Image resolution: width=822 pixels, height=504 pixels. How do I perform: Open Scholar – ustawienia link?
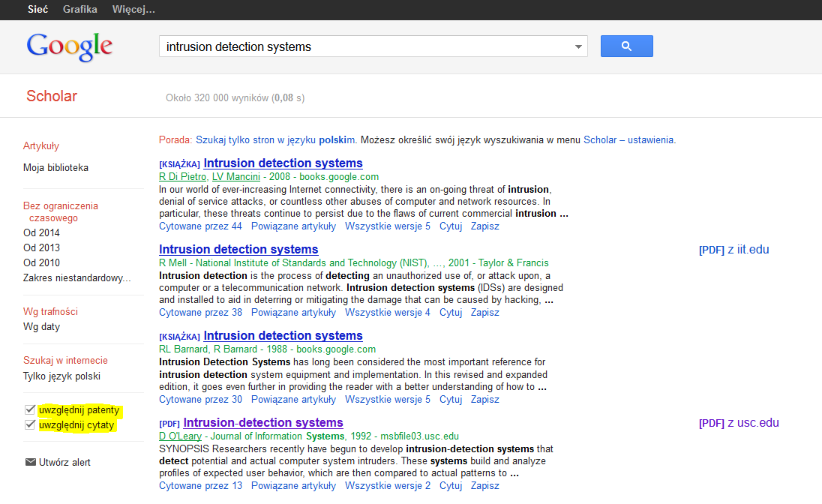pyautogui.click(x=628, y=140)
